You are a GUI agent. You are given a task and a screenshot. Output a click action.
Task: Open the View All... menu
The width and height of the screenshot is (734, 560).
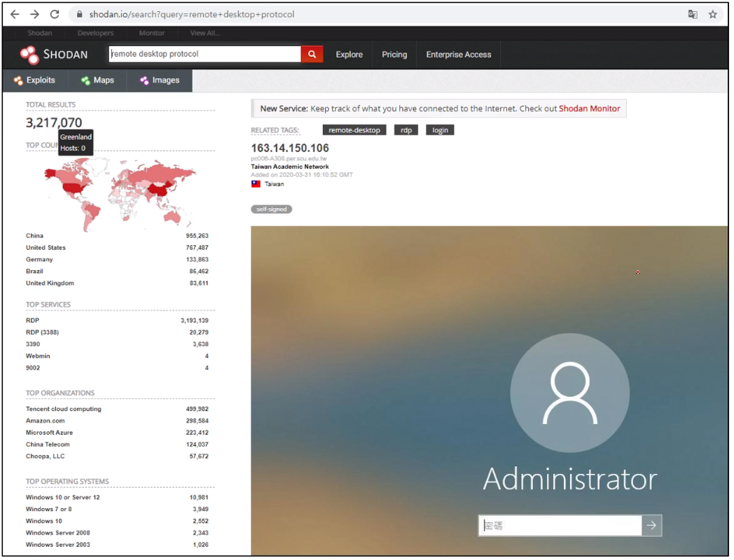pyautogui.click(x=205, y=33)
